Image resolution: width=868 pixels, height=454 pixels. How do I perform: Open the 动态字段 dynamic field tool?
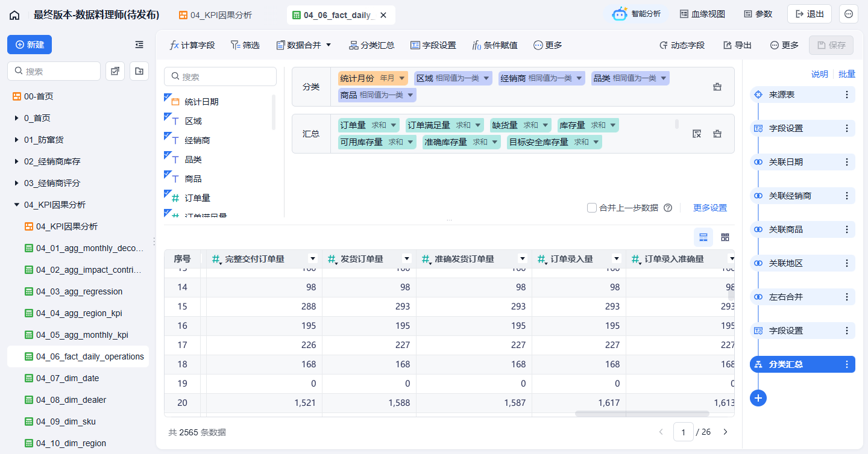pos(682,45)
